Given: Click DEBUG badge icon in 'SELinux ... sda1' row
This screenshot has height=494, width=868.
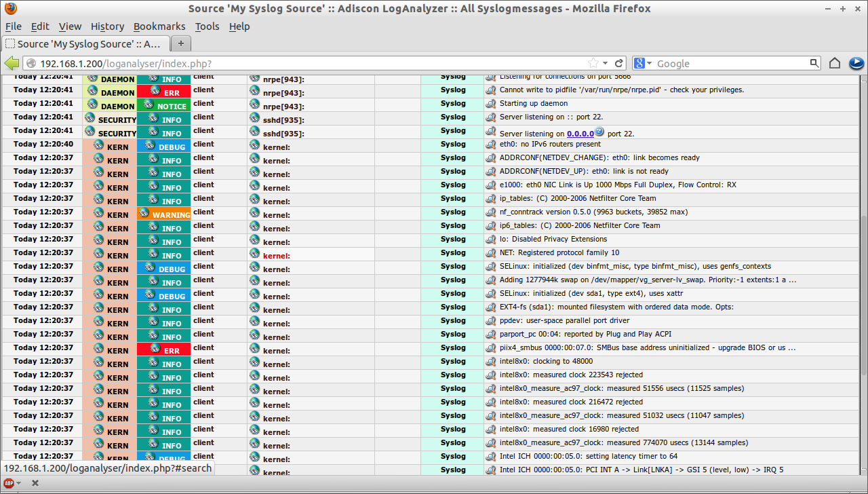Looking at the screenshot, I should click(150, 294).
